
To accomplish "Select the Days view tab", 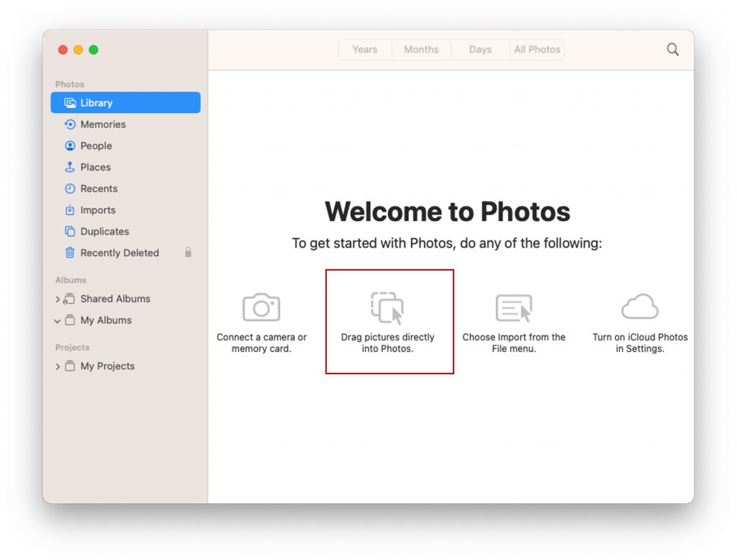I will [480, 50].
